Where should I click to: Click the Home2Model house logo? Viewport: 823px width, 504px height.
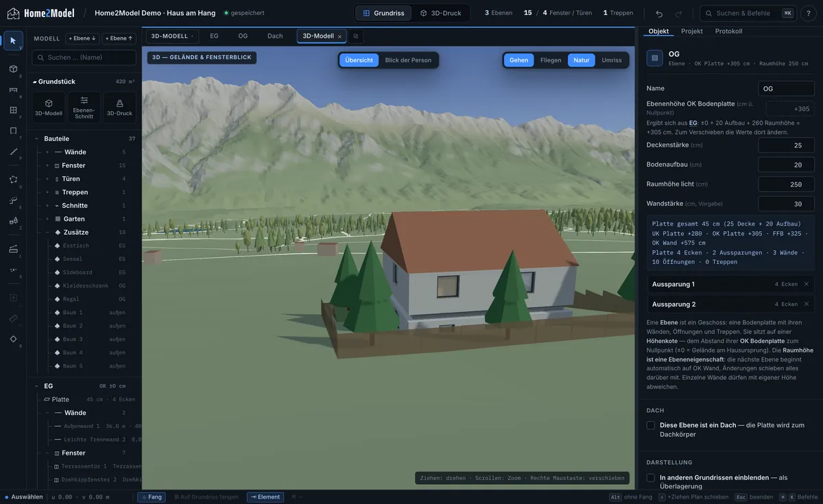pyautogui.click(x=12, y=13)
